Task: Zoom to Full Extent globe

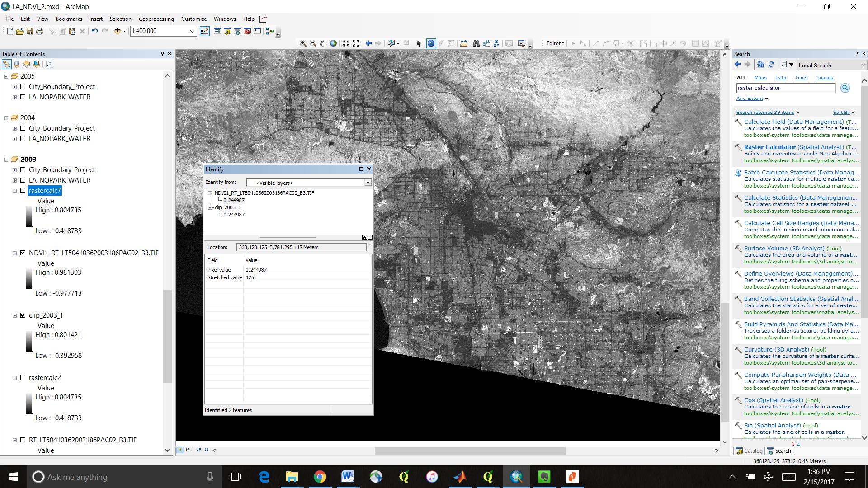Action: [334, 43]
